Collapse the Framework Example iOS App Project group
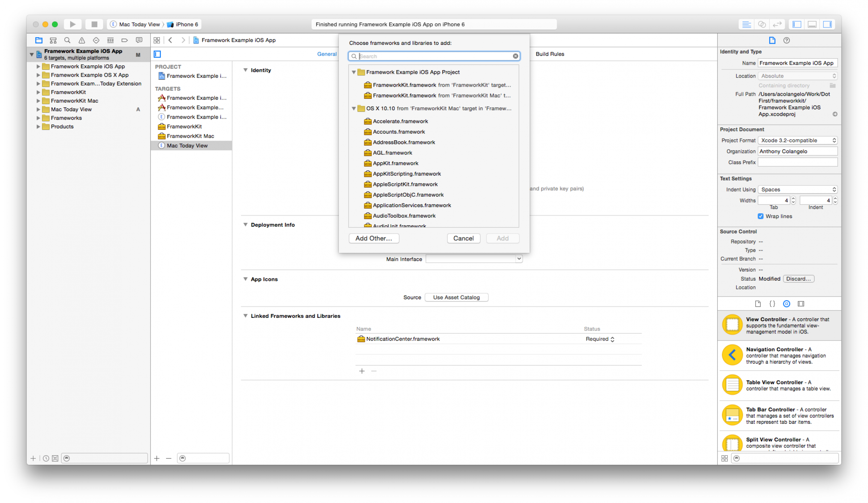This screenshot has width=868, height=503. coord(354,72)
